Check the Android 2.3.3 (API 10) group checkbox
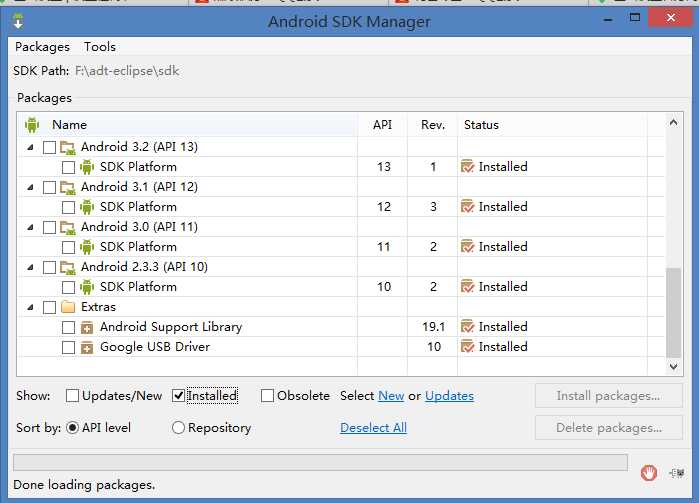This screenshot has height=503, width=699. click(x=49, y=268)
